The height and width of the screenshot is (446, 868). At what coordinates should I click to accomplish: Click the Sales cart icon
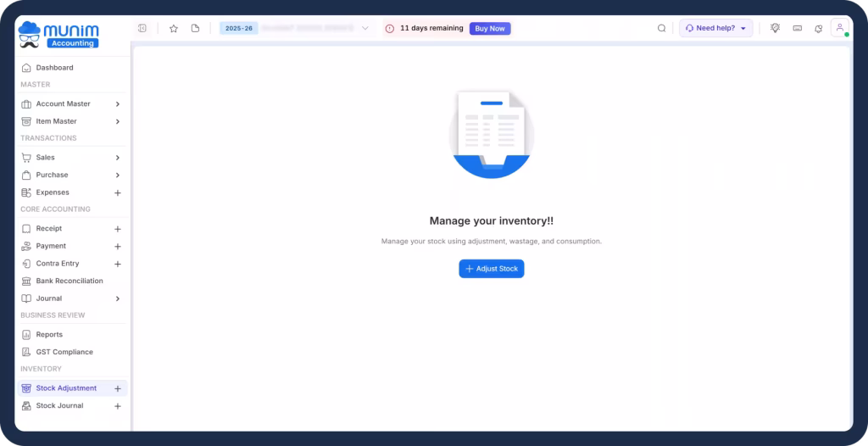(x=26, y=158)
